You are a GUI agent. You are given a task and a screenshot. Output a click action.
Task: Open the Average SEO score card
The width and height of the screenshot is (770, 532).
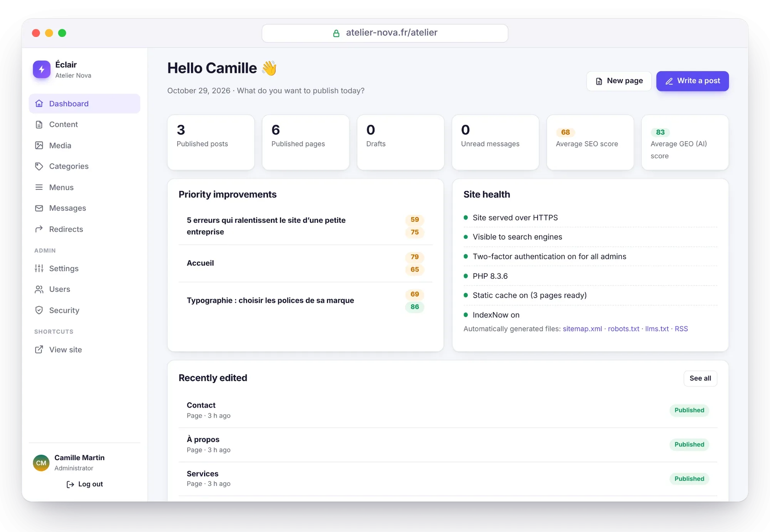click(590, 142)
